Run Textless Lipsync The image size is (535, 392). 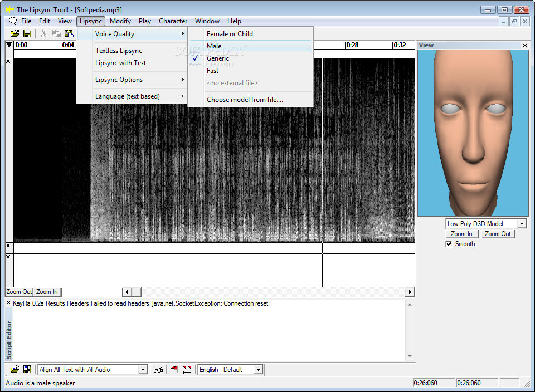point(132,51)
